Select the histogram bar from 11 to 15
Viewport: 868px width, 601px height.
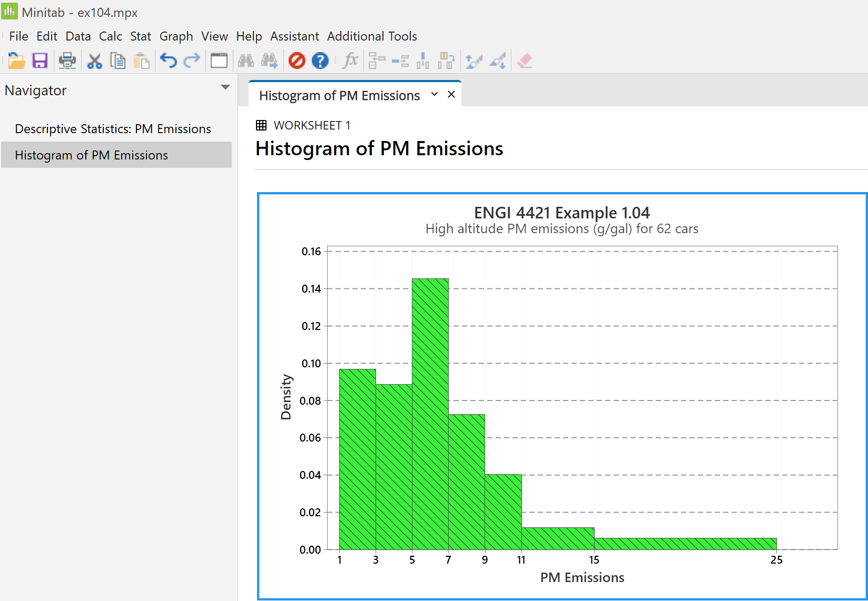click(x=558, y=539)
